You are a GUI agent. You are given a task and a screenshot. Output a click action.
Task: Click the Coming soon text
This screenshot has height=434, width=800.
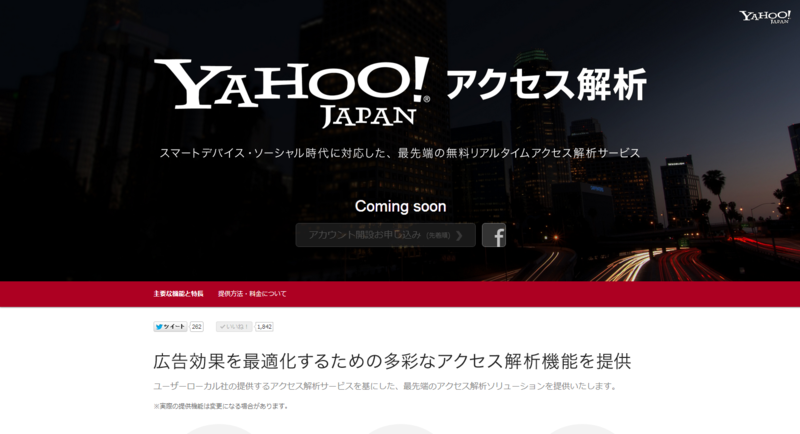click(401, 207)
